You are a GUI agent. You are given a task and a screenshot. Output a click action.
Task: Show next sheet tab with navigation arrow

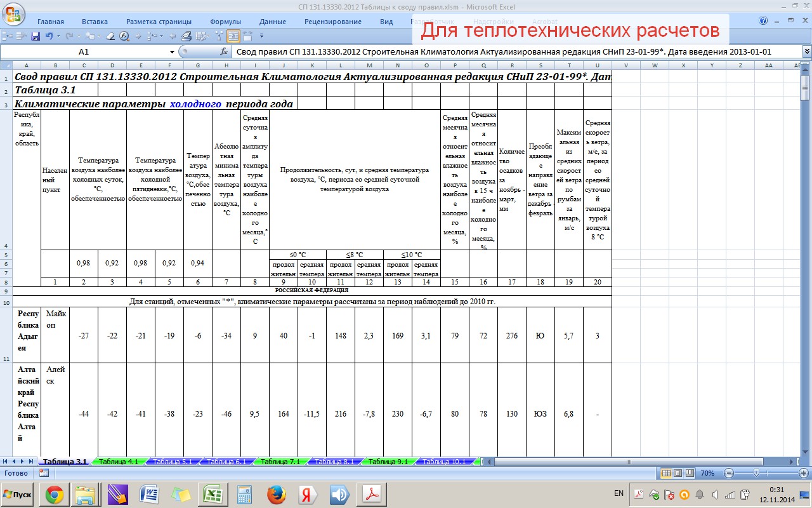click(23, 461)
